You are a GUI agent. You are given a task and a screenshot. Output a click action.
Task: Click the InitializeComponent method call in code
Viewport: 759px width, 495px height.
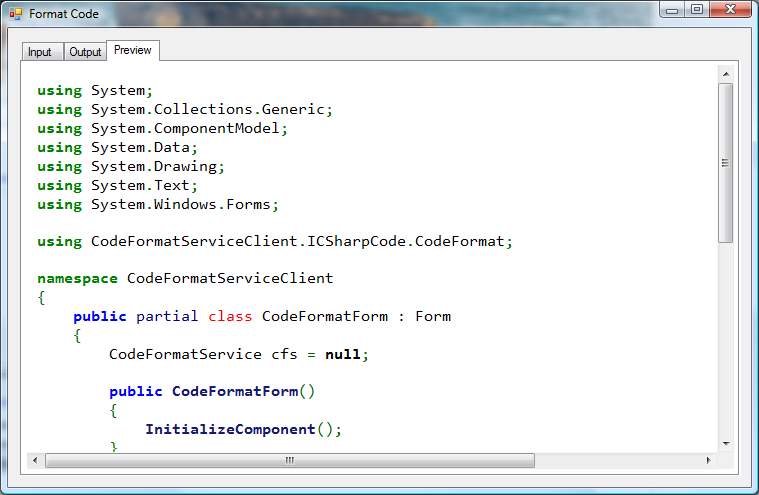point(230,429)
